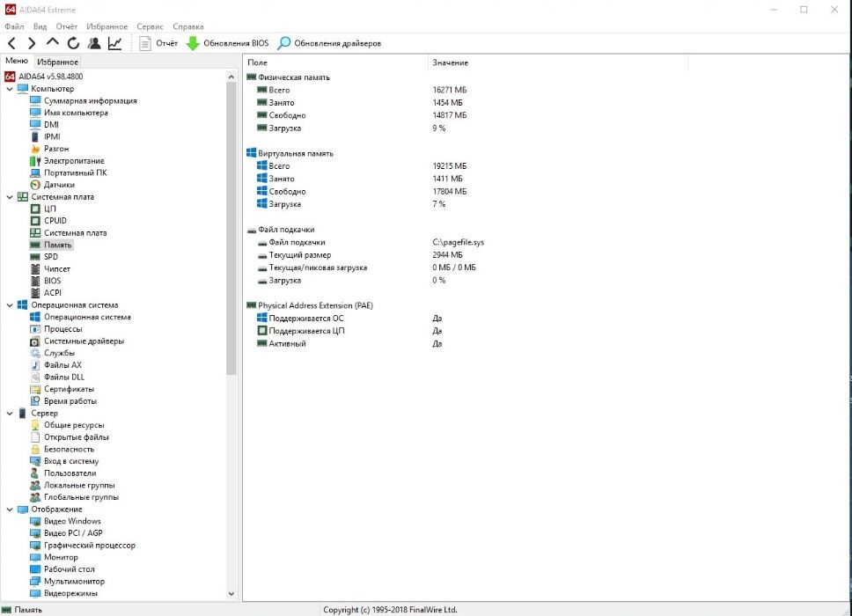Viewport: 852px width, 616px height.
Task: Open the Портативный ПК icon
Action: tap(35, 172)
